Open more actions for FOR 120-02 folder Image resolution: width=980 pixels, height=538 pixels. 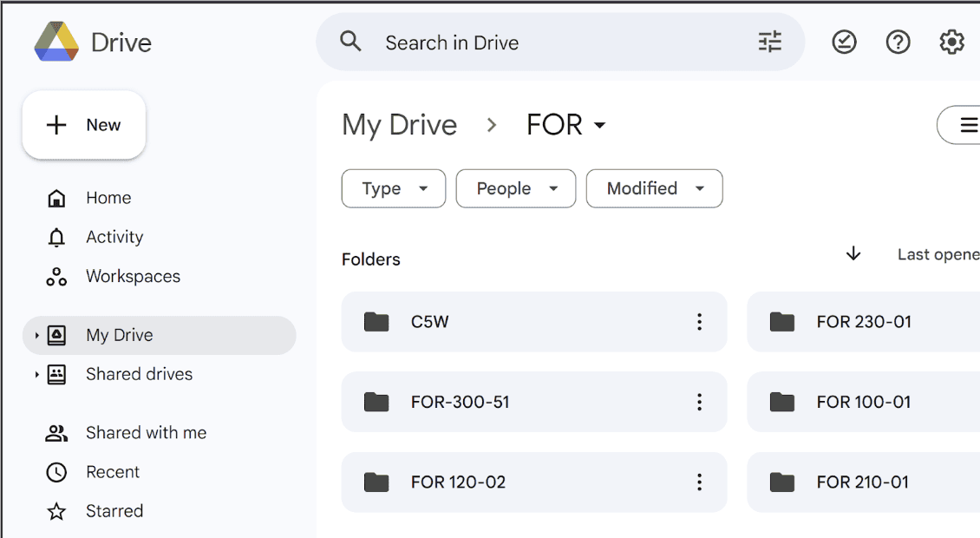coord(699,482)
